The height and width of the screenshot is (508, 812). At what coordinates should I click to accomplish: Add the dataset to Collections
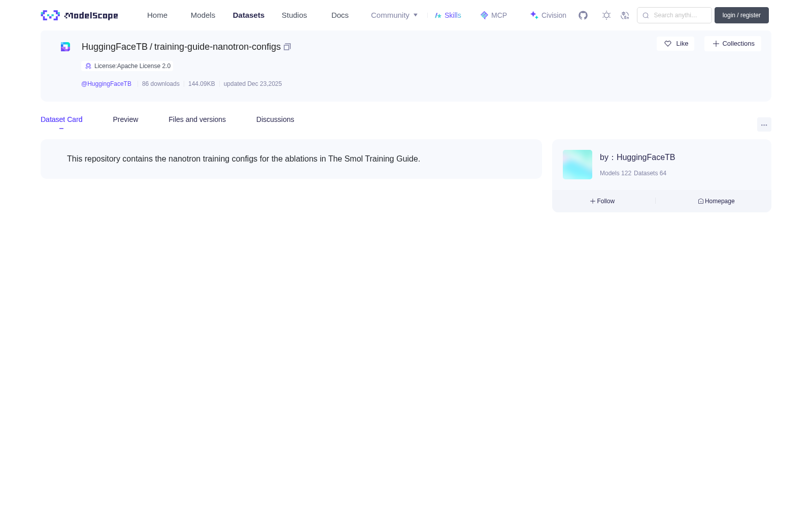(x=733, y=44)
